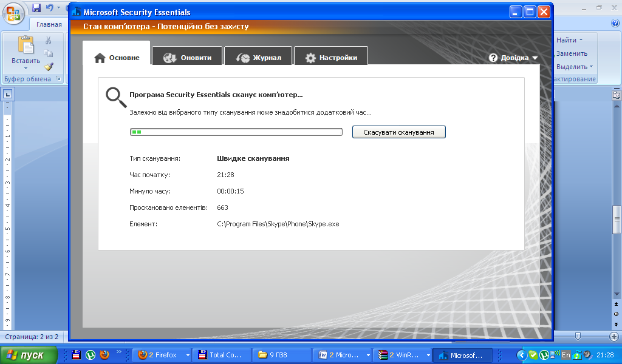This screenshot has height=364, width=622.
Task: Click the Select Browse Object circle in Word
Action: pyautogui.click(x=617, y=314)
